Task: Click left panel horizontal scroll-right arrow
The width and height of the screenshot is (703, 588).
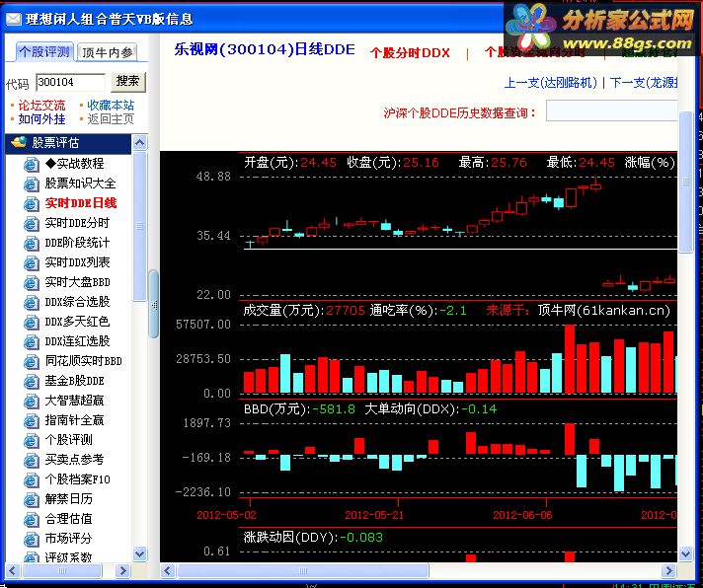Action: coord(122,570)
